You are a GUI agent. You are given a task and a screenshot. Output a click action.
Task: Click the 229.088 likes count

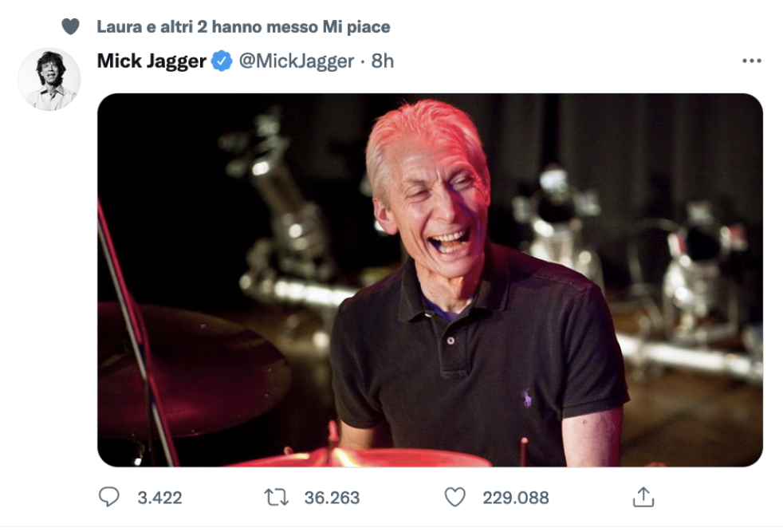(515, 498)
